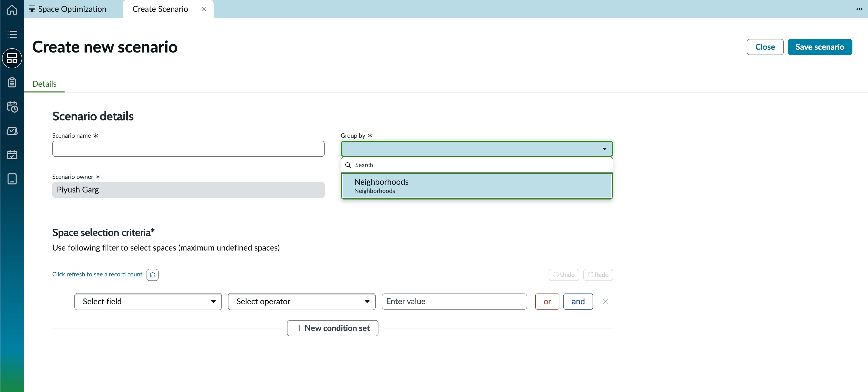Open the Select field dropdown
The height and width of the screenshot is (392, 868).
(x=148, y=302)
